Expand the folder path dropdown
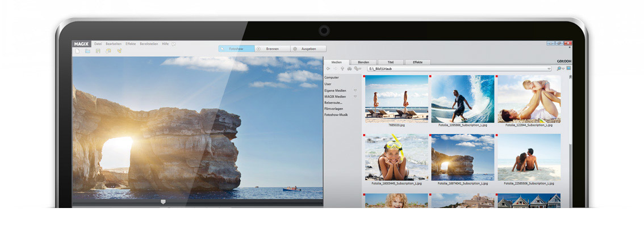 pos(549,69)
